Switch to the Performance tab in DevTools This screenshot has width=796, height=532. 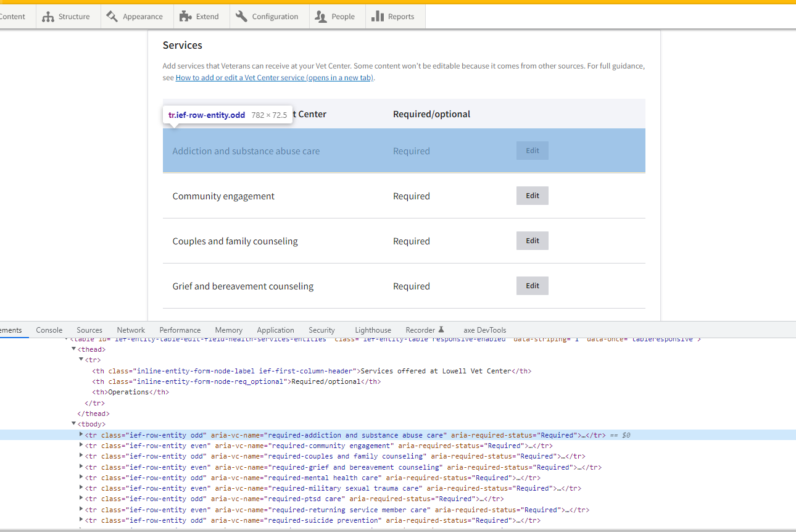(x=180, y=330)
